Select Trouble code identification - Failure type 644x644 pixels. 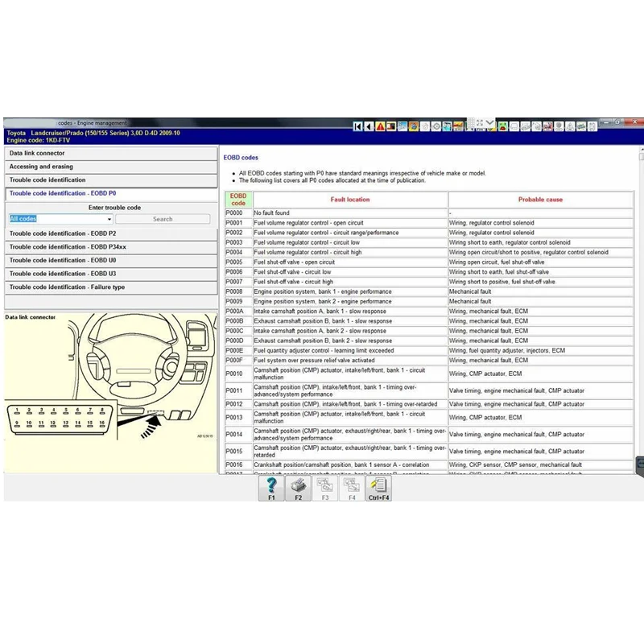tap(111, 287)
